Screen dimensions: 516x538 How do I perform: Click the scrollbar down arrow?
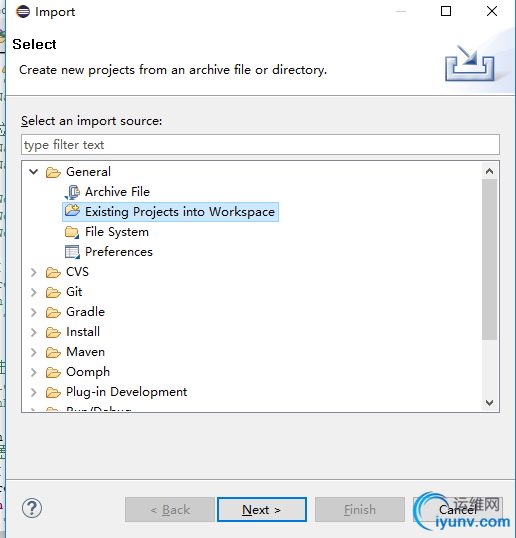tap(489, 402)
